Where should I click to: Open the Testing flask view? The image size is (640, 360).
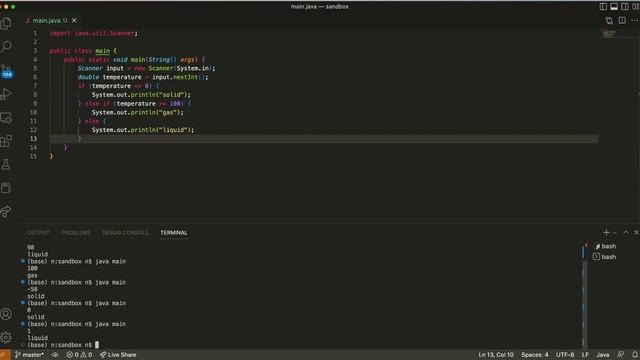(x=6, y=164)
